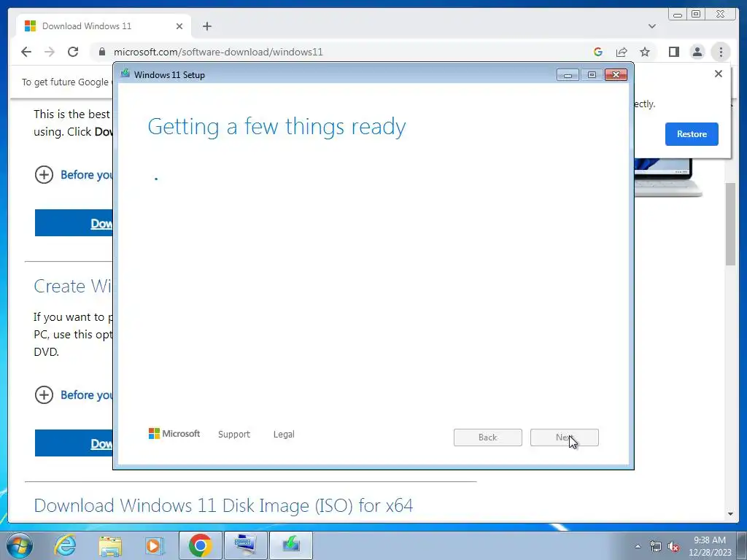Click the Microsoft logo in Setup

point(174,433)
